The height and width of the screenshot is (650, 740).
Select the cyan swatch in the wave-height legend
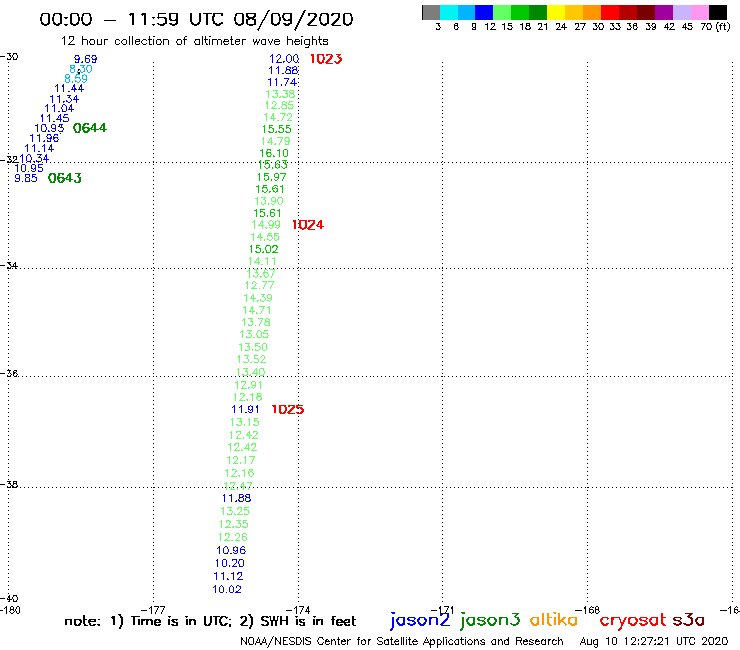[x=449, y=12]
